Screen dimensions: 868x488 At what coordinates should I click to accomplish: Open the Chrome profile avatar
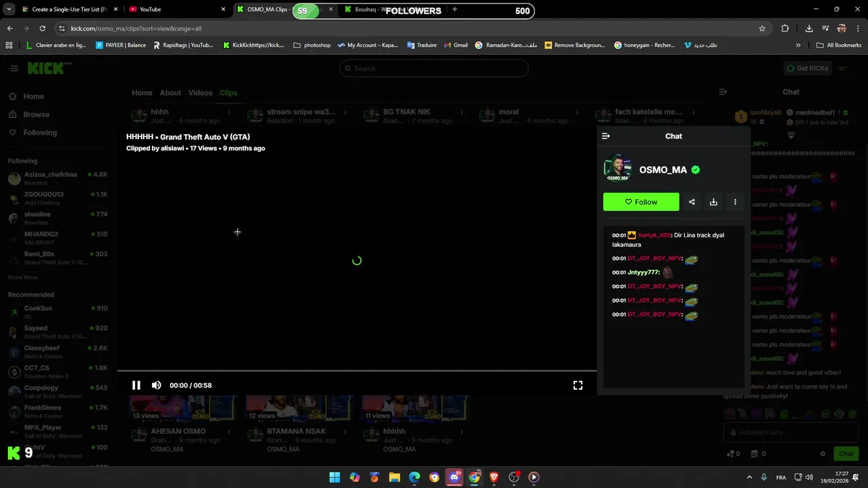(842, 28)
